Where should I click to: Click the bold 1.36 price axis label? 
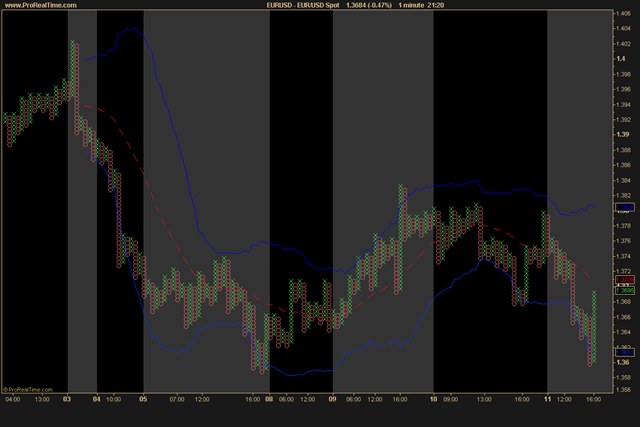pos(622,363)
